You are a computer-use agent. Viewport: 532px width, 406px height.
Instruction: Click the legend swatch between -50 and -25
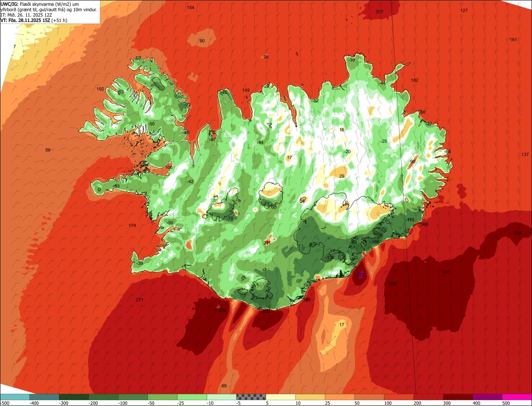[x=163, y=397]
